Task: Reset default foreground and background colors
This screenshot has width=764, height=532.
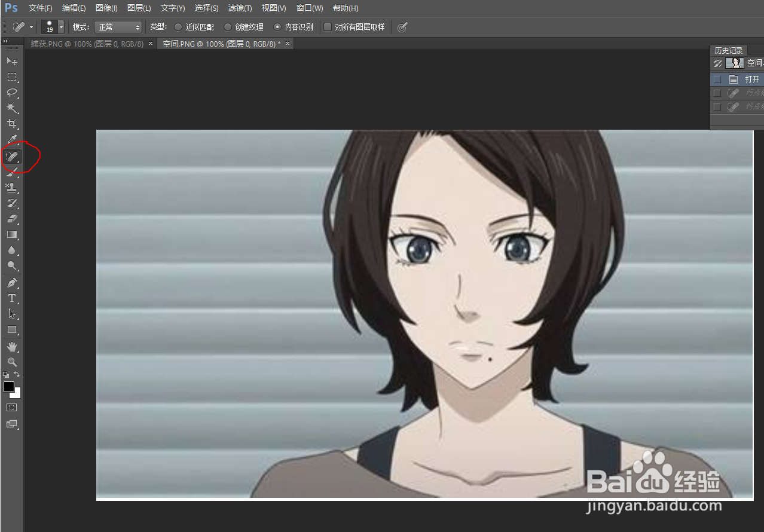Action: tap(6, 375)
